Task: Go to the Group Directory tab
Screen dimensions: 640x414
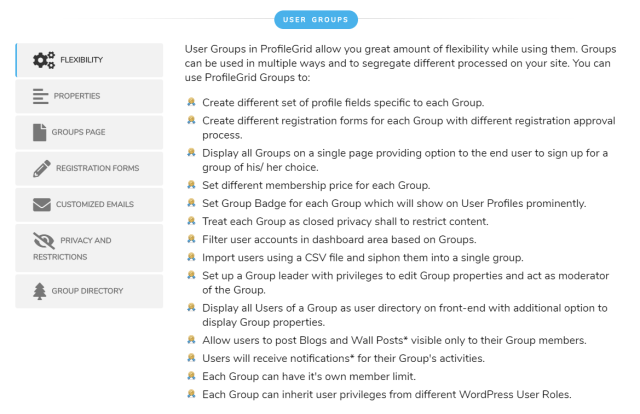Action: click(x=89, y=291)
